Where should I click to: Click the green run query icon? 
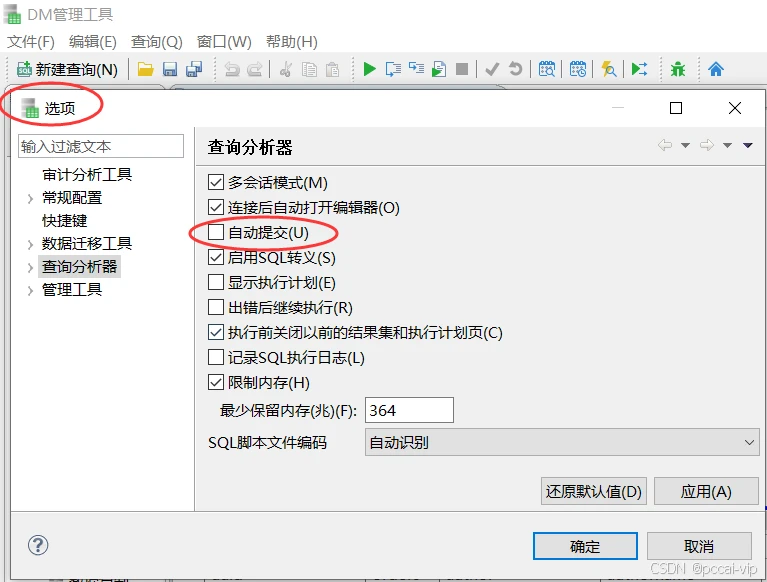370,69
